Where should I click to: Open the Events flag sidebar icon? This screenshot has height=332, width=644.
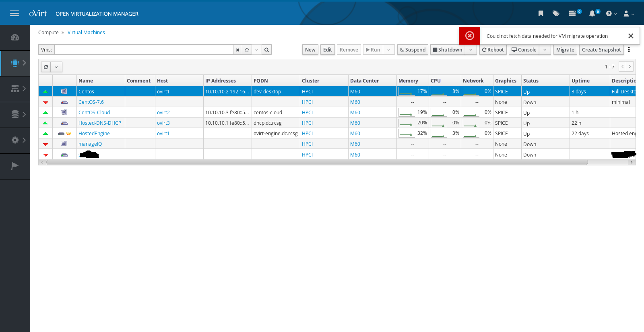point(15,166)
